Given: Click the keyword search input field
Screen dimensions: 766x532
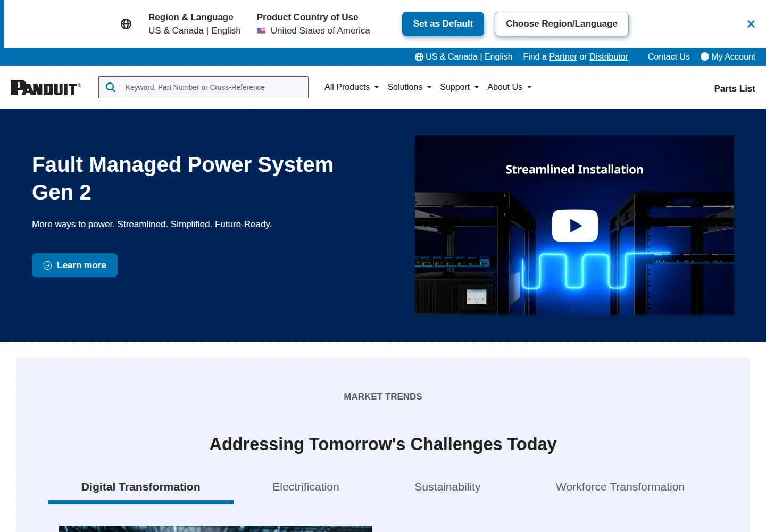Looking at the screenshot, I should [x=215, y=87].
